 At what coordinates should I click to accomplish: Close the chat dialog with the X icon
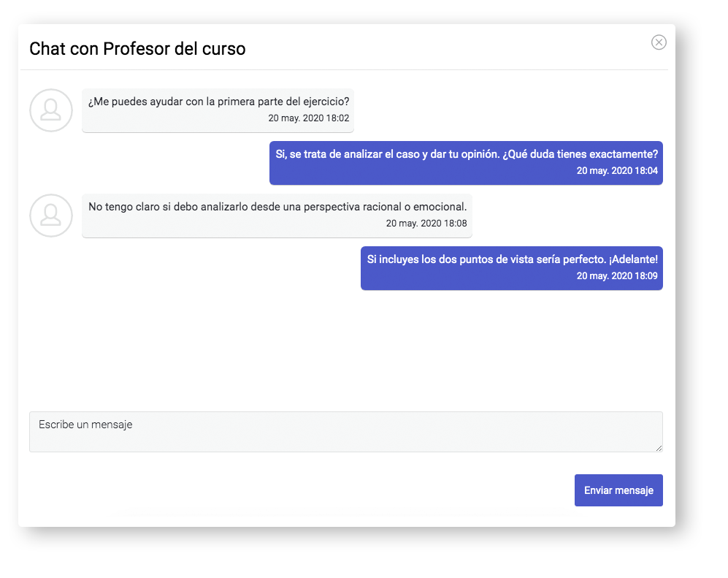click(659, 42)
